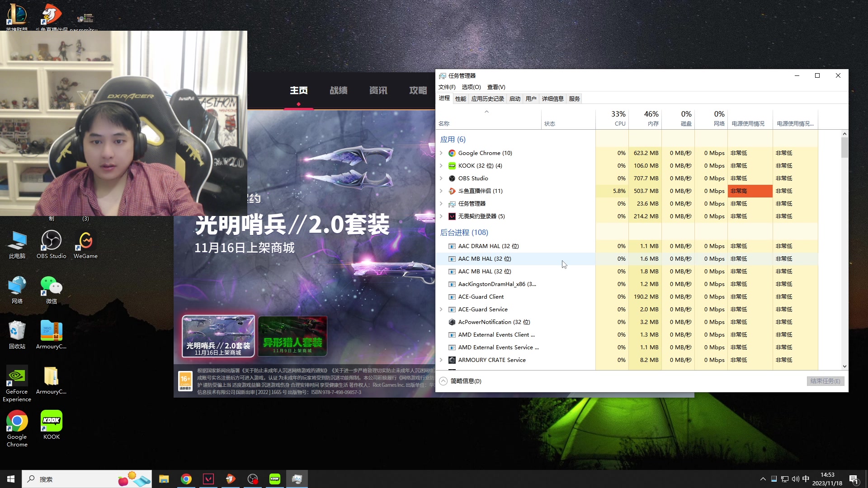This screenshot has width=868, height=488.
Task: Open the 网络 desktop icon
Action: [17, 290]
